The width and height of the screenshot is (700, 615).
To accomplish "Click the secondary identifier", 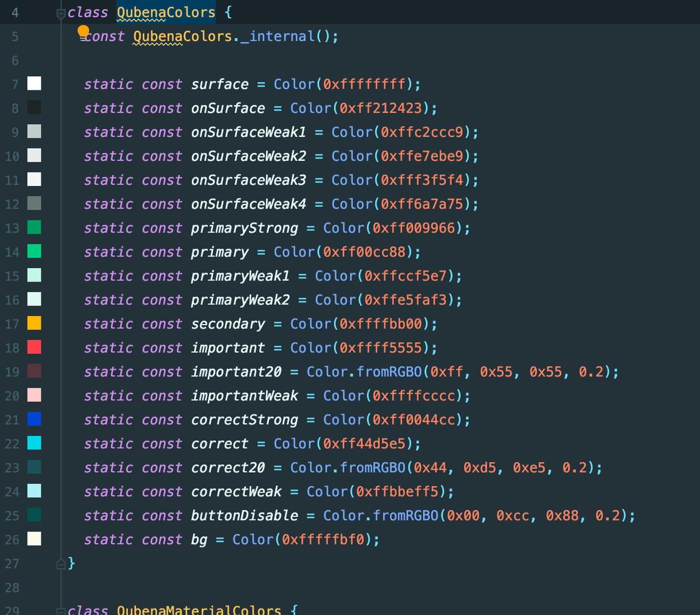I will point(228,323).
